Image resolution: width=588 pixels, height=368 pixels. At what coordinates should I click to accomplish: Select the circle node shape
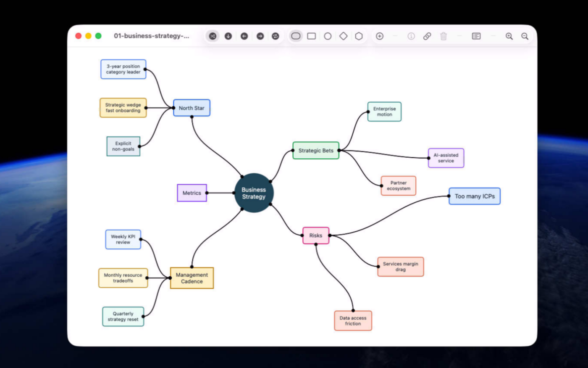coord(328,36)
